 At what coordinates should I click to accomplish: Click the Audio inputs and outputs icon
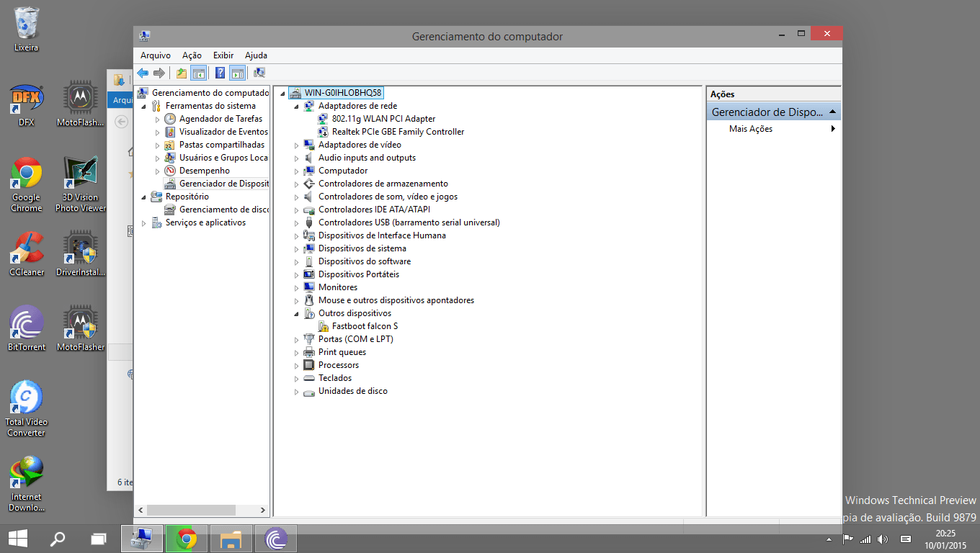click(x=309, y=158)
